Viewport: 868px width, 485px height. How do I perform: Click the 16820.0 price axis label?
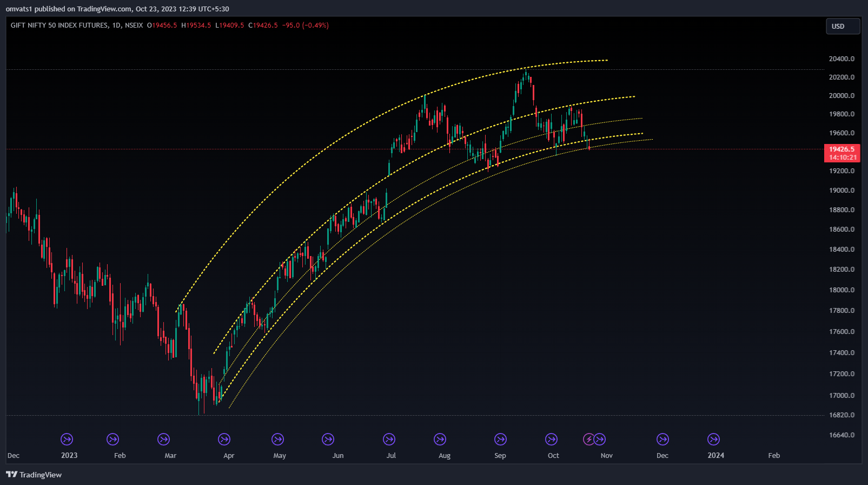[842, 415]
